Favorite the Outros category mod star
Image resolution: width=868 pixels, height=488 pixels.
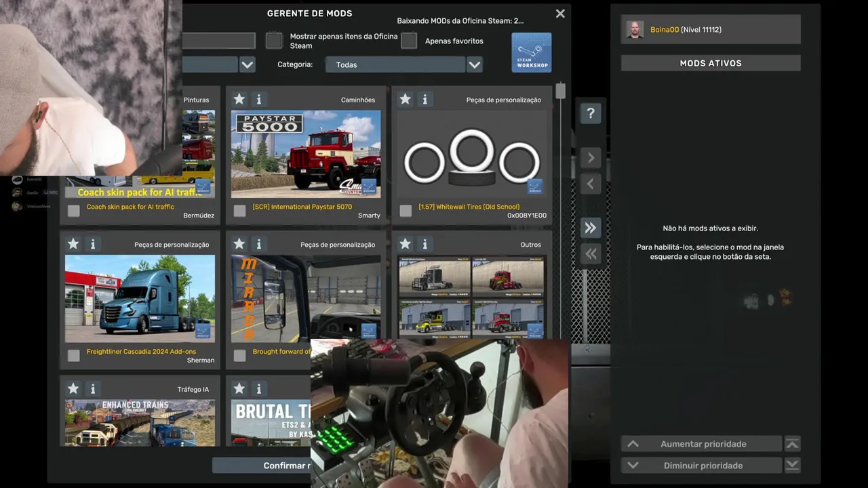(x=405, y=244)
